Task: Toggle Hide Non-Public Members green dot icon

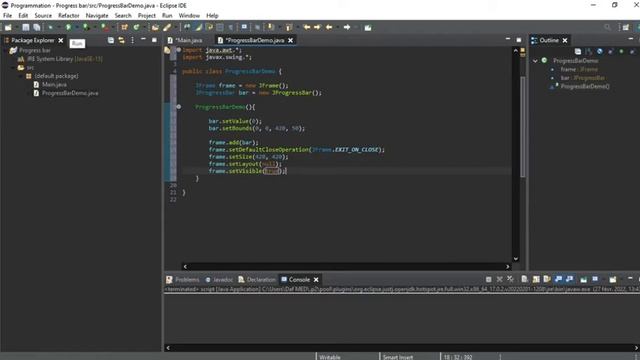Action: pyautogui.click(x=621, y=51)
